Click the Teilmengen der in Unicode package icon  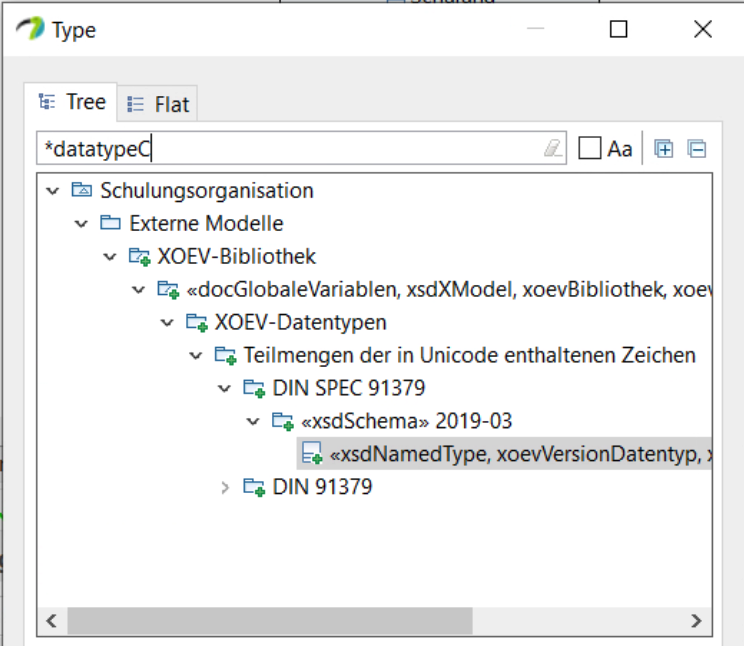[x=225, y=356]
